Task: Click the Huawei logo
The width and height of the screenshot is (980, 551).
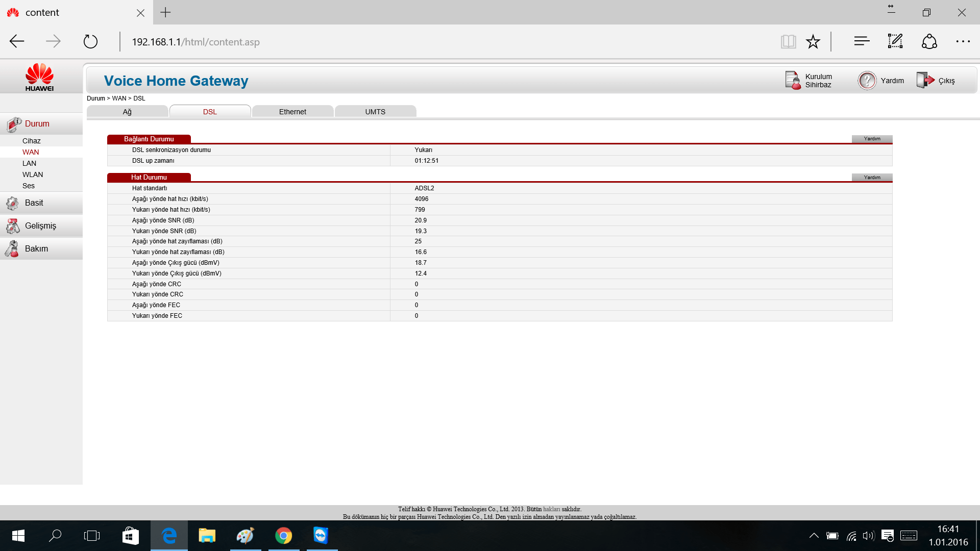Action: [39, 78]
